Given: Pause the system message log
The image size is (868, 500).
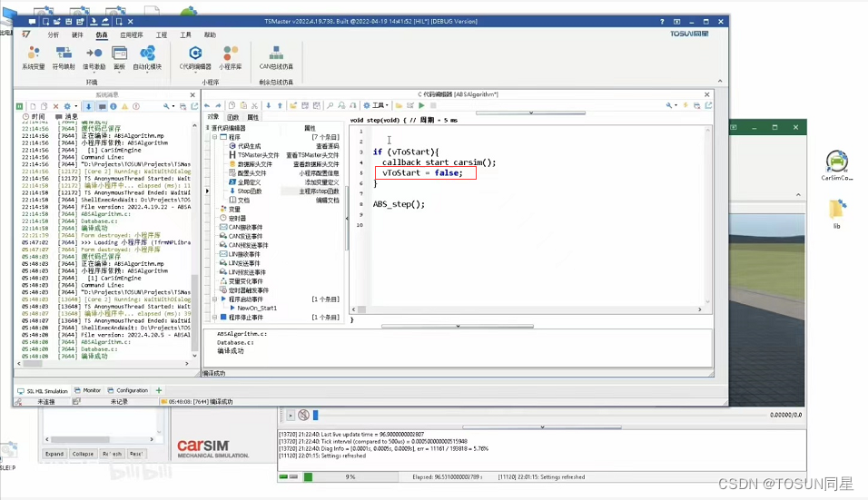Looking at the screenshot, I should point(19,106).
